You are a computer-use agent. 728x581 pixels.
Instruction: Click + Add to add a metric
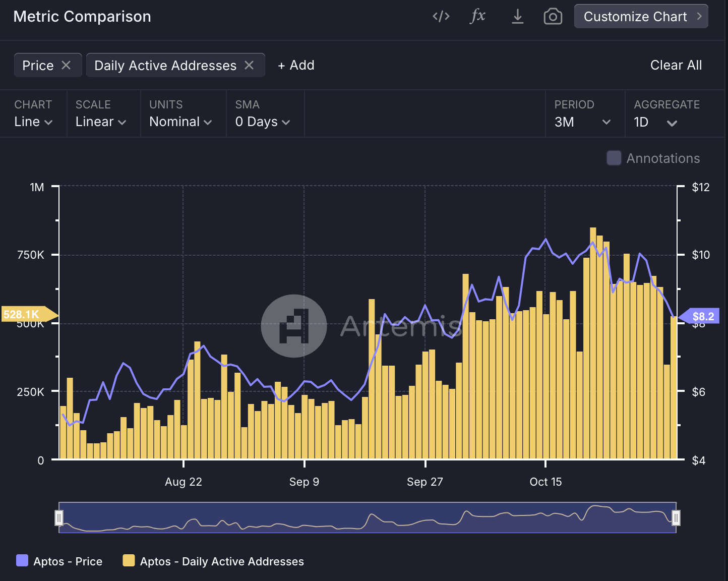point(296,65)
